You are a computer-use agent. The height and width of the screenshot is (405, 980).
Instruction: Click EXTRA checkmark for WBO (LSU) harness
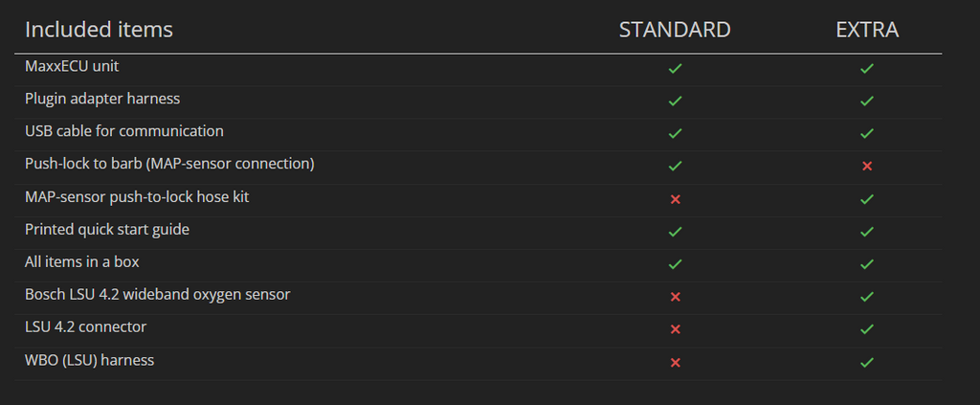(867, 362)
